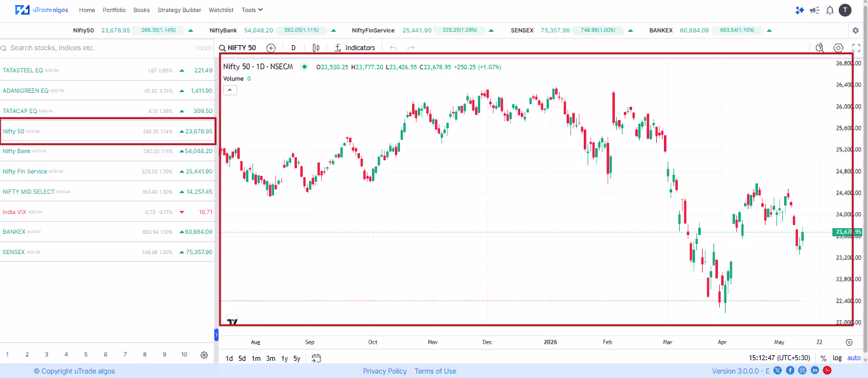Open the Facebook social link
The width and height of the screenshot is (868, 378).
click(790, 370)
